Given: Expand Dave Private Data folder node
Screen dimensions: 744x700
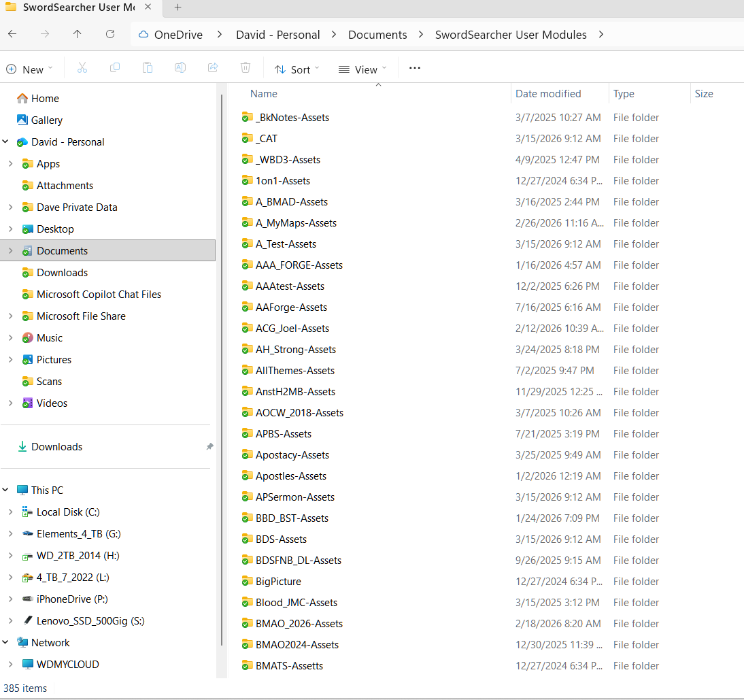Looking at the screenshot, I should coord(10,207).
